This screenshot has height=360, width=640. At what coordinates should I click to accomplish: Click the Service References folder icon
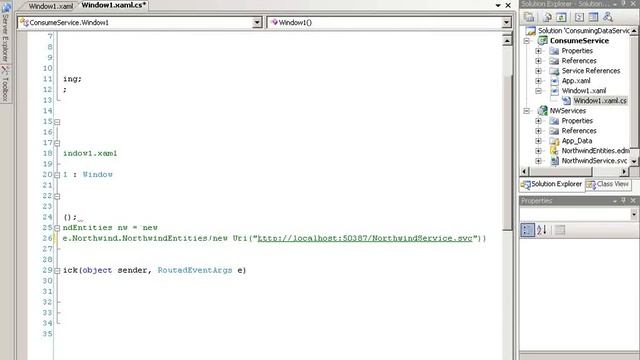[554, 71]
